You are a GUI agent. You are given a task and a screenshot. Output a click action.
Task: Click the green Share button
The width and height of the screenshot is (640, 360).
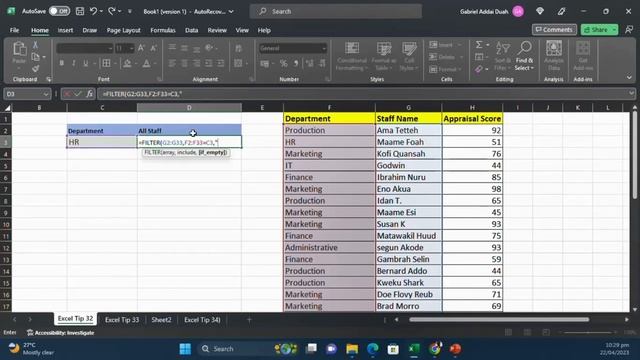coord(599,29)
